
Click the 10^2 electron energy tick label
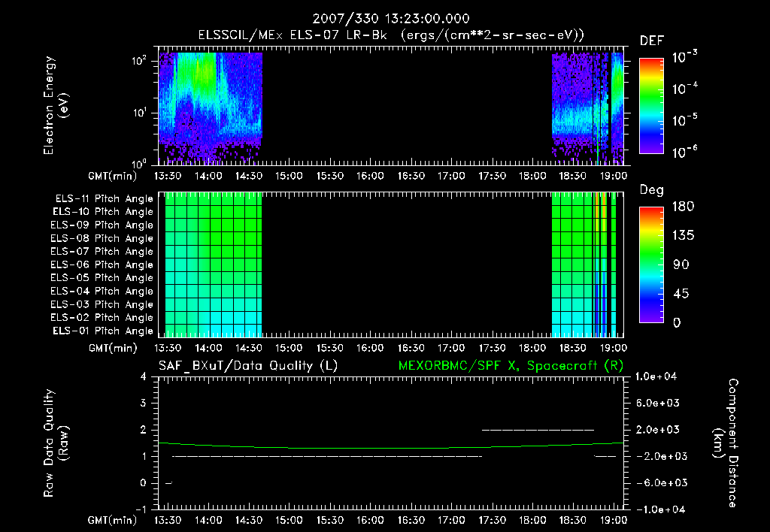[x=139, y=61]
